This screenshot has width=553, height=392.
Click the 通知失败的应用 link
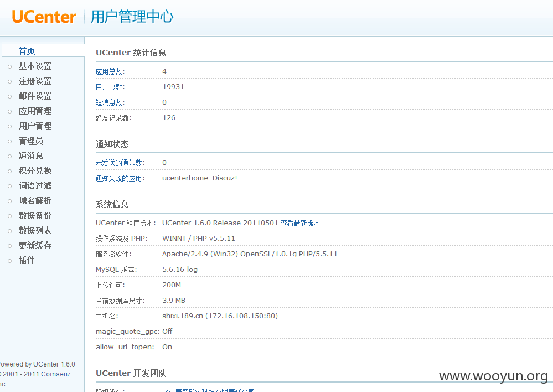point(119,178)
